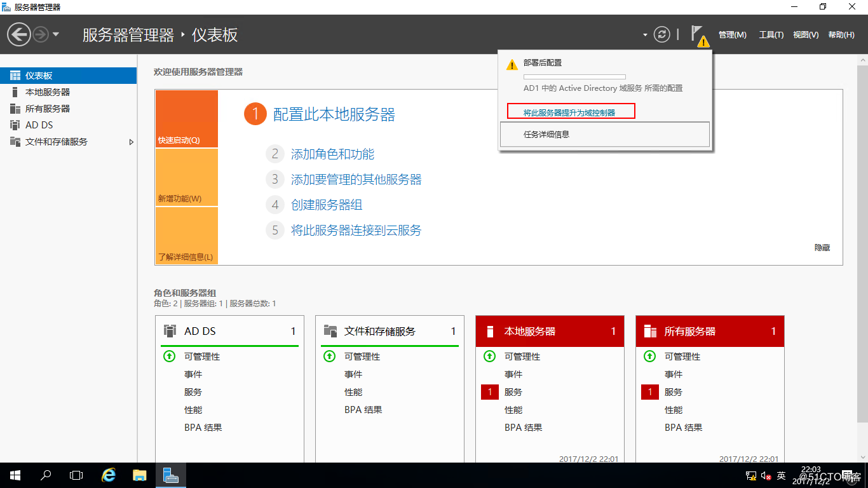This screenshot has height=488, width=868.
Task: Open the 视图(V) menu
Action: (x=806, y=35)
